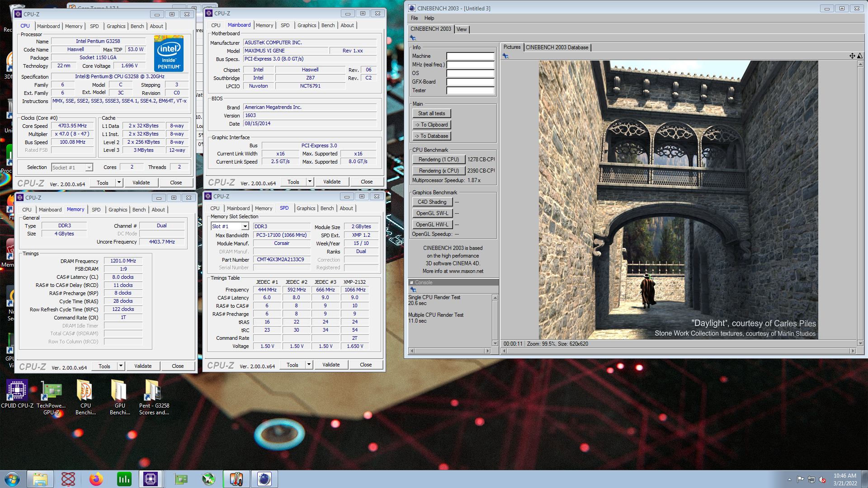The width and height of the screenshot is (868, 488).
Task: Open Graphics tab in CPU-Z Motherboard window
Action: pos(307,25)
